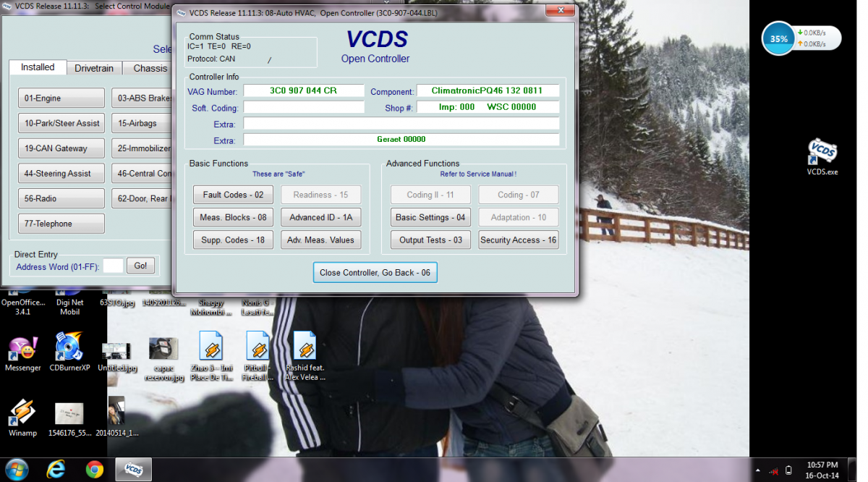
Task: Open Output Tests - 03
Action: pyautogui.click(x=430, y=240)
